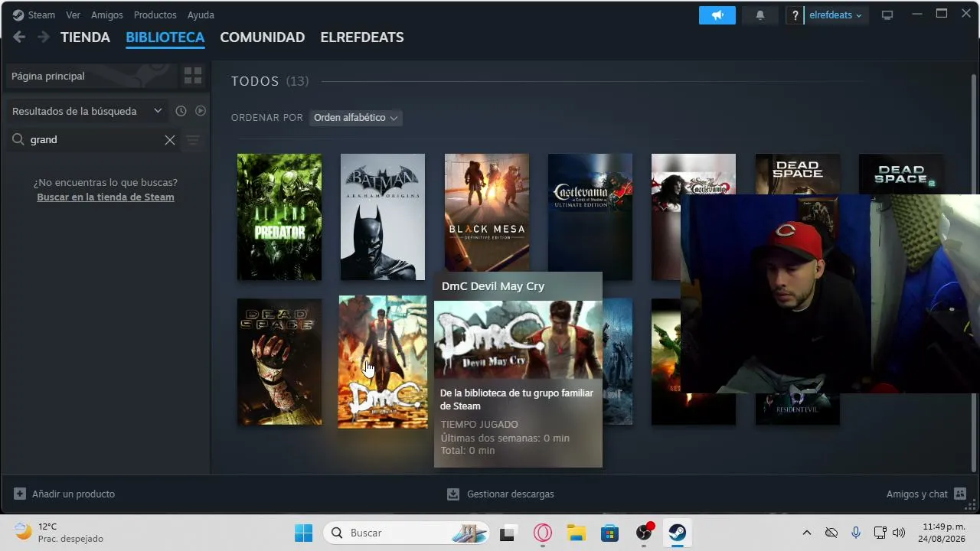
Task: Select the BIBLIOTECA tab
Action: tap(165, 37)
